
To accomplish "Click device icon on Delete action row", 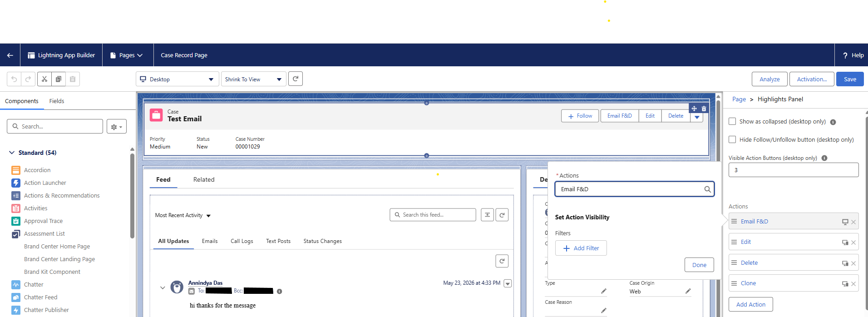I will 845,263.
